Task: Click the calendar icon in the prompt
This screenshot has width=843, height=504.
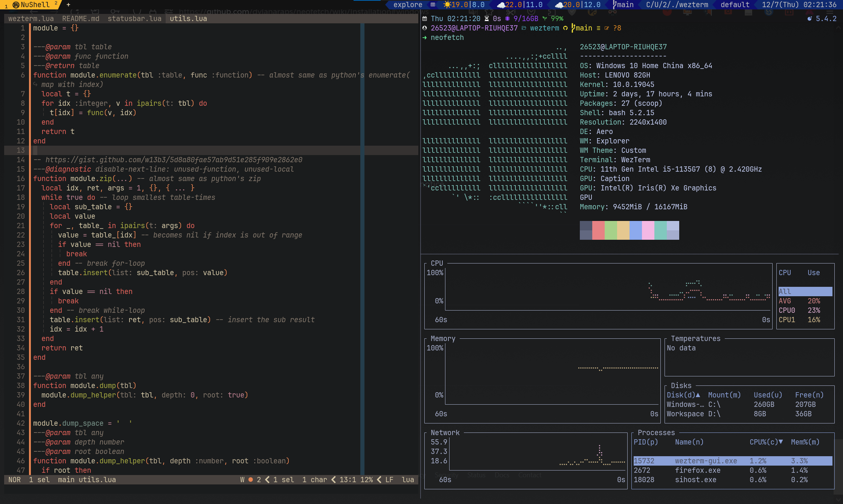Action: tap(425, 18)
